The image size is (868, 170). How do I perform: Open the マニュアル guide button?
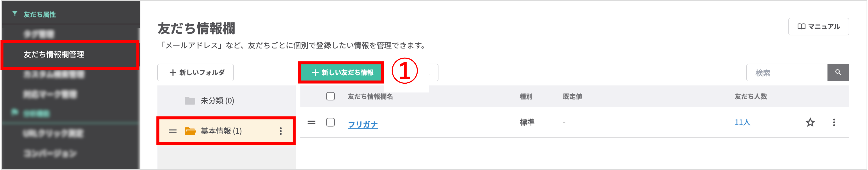point(818,27)
